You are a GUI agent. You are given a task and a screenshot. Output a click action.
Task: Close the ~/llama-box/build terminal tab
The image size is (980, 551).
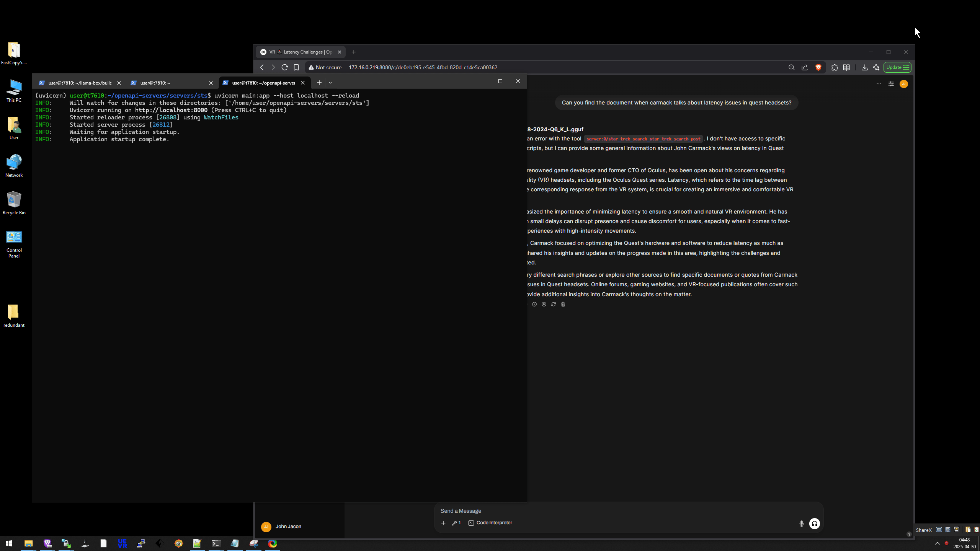pos(119,83)
